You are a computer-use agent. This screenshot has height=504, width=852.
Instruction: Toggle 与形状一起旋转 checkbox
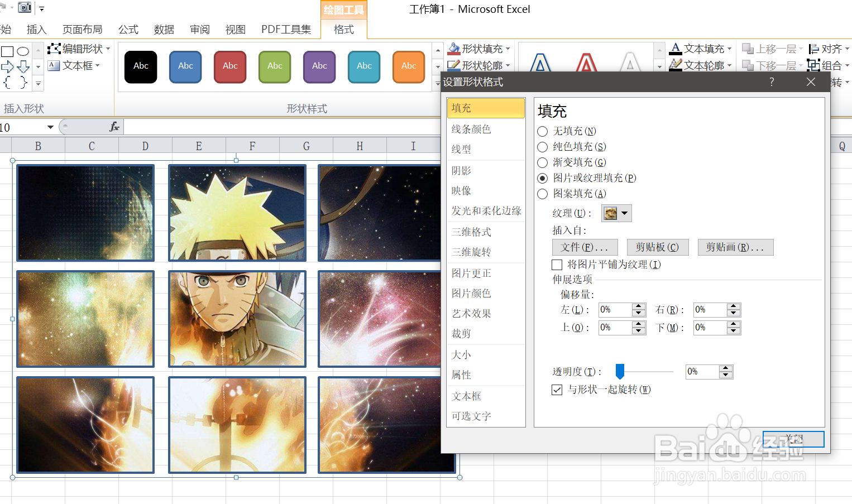(x=557, y=390)
